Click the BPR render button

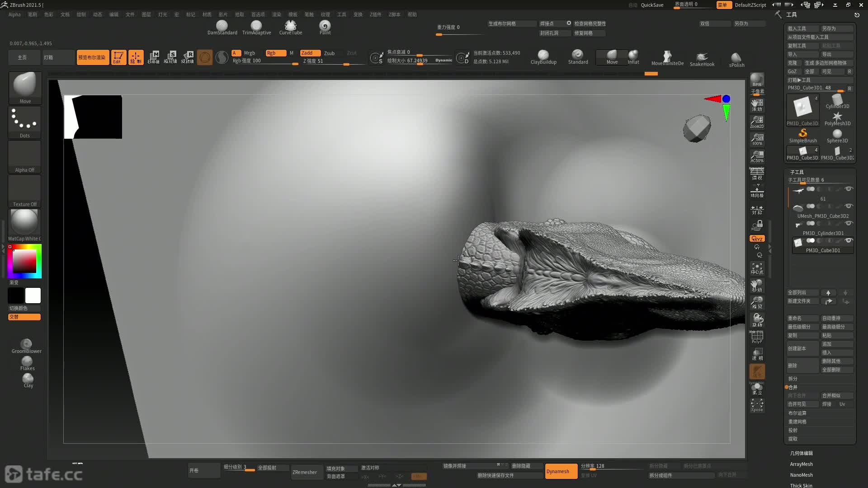coord(757,80)
